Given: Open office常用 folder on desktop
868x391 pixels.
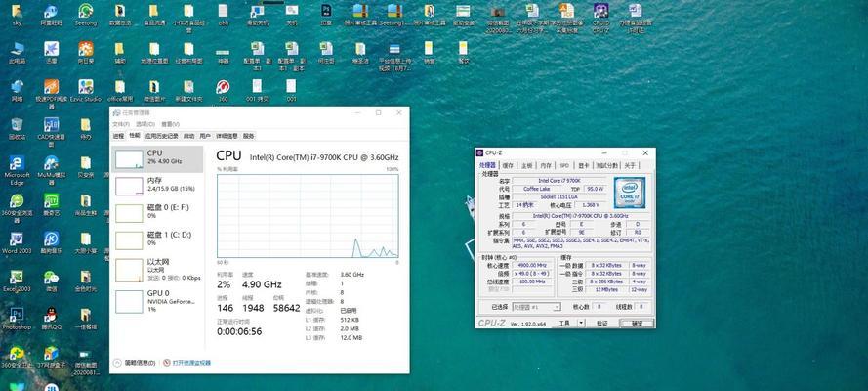Looking at the screenshot, I should point(119,90).
